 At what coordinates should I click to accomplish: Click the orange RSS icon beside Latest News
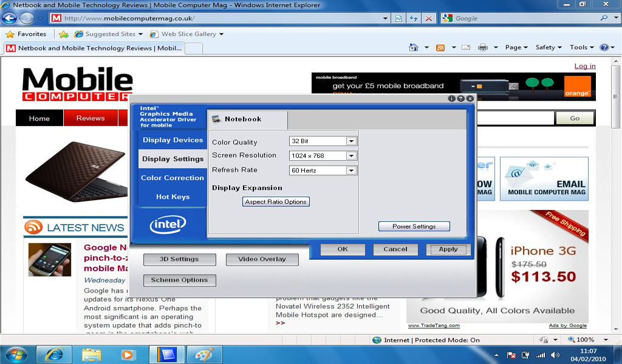point(33,227)
